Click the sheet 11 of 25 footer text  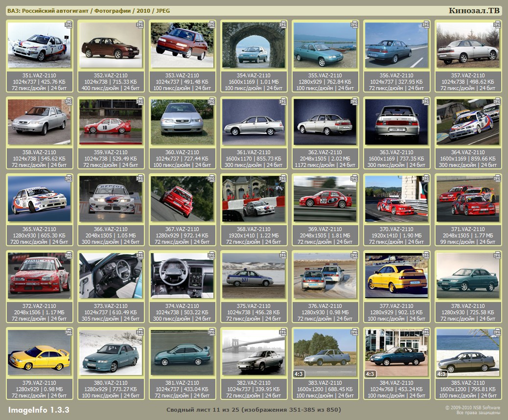click(x=254, y=409)
